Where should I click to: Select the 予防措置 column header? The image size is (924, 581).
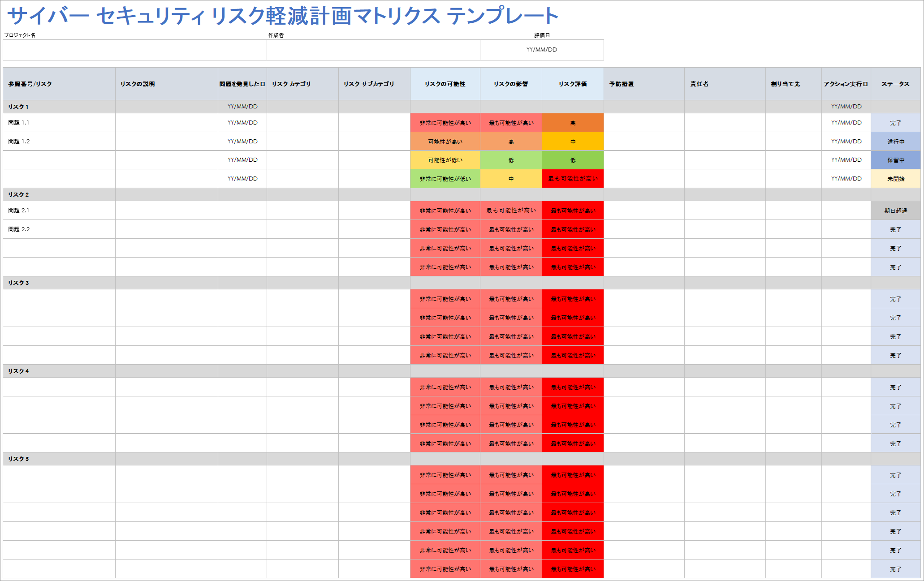(644, 84)
